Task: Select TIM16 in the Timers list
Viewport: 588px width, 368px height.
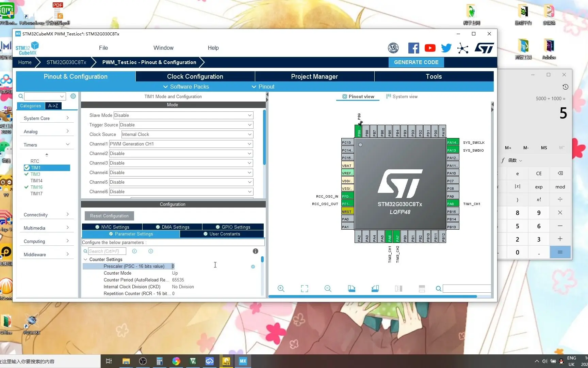Action: click(x=36, y=187)
